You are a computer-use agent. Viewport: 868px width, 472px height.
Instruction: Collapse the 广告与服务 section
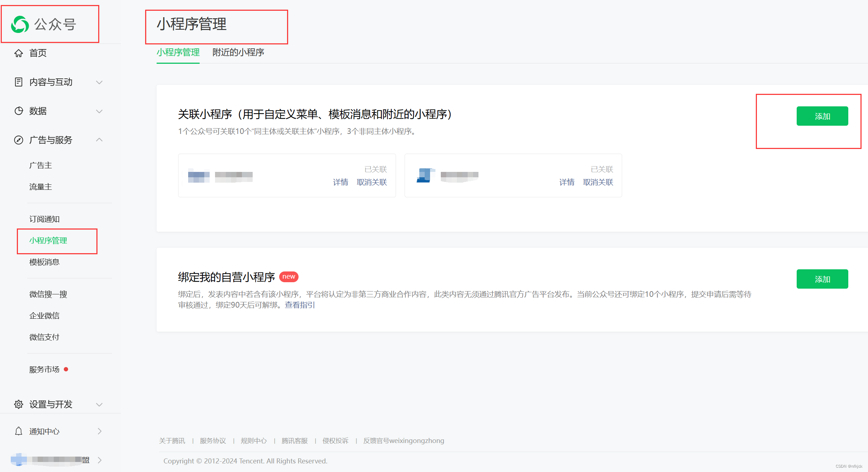pos(99,140)
